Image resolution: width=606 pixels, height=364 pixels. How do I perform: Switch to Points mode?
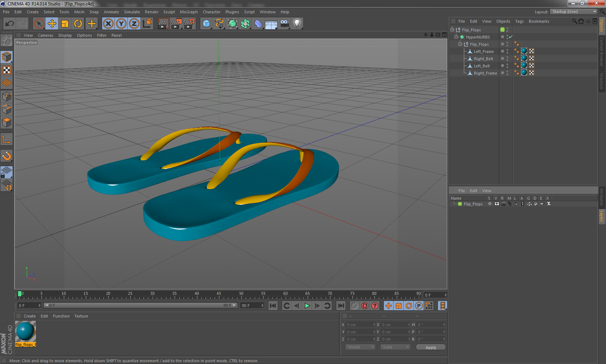[x=7, y=96]
